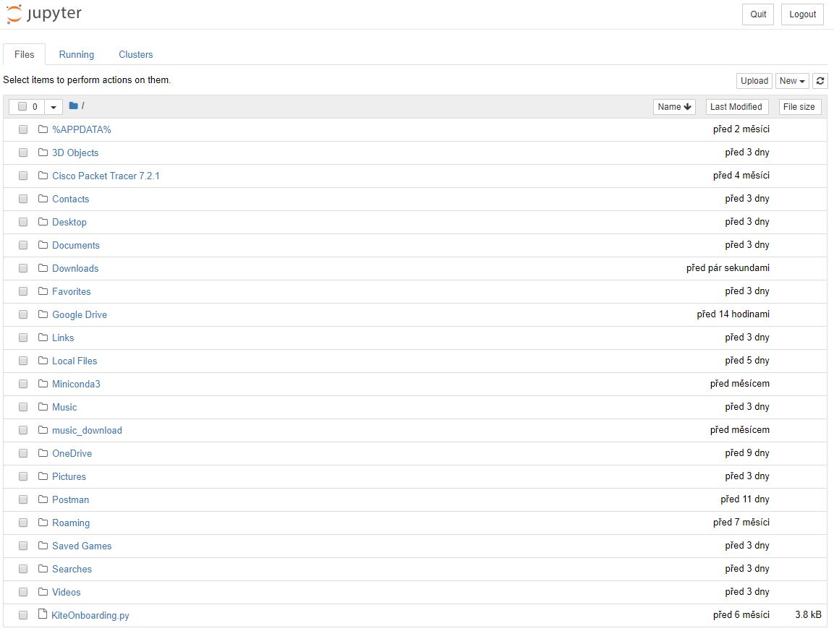
Task: Open the Postman folder link
Action: [x=71, y=499]
